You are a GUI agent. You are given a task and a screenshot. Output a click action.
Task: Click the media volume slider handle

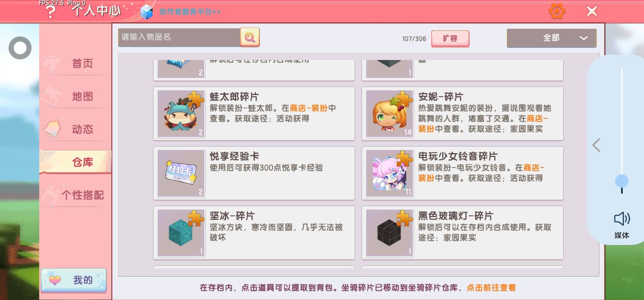pos(621,181)
